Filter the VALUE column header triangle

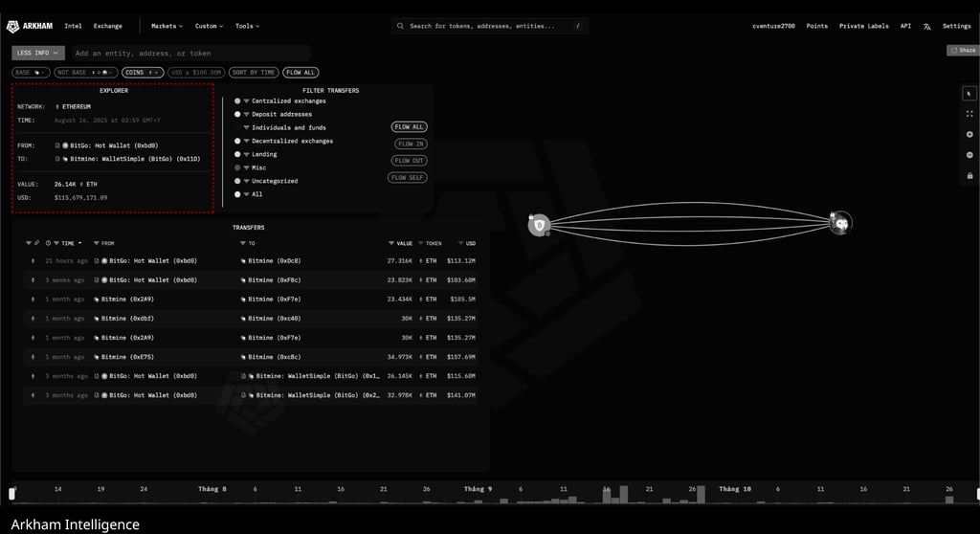point(391,243)
